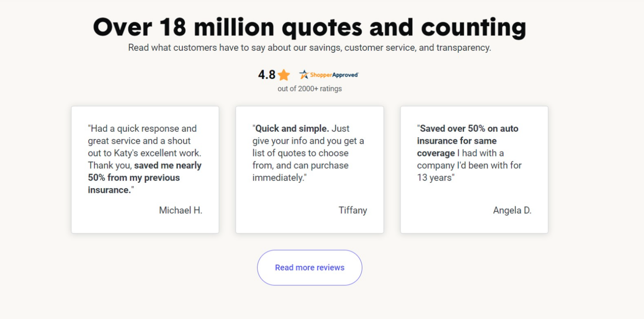Select Tiffany's review card
This screenshot has height=319, width=644.
tap(309, 169)
